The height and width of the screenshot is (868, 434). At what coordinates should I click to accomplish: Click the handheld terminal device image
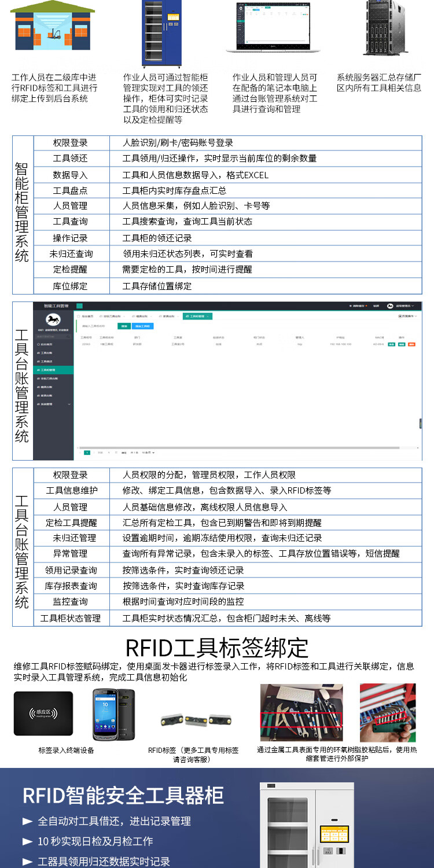click(113, 715)
